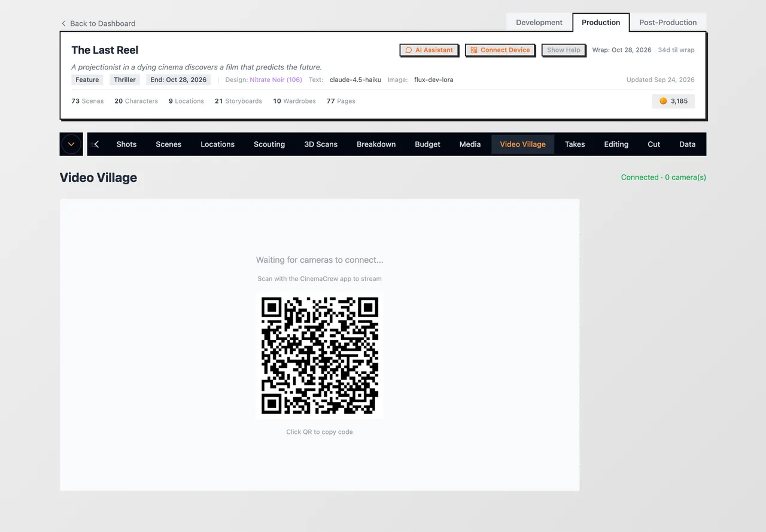Click the 73 Scenes stat
This screenshot has height=532, width=766.
click(87, 101)
